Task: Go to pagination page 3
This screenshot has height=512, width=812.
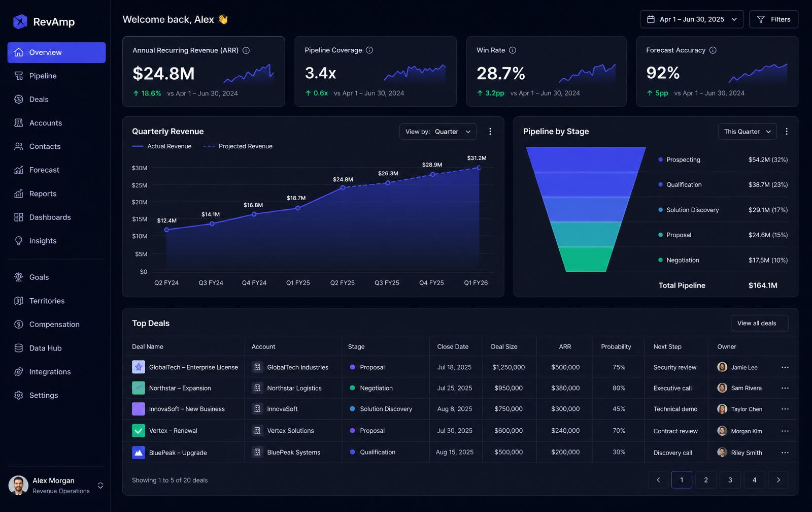Action: [x=730, y=480]
